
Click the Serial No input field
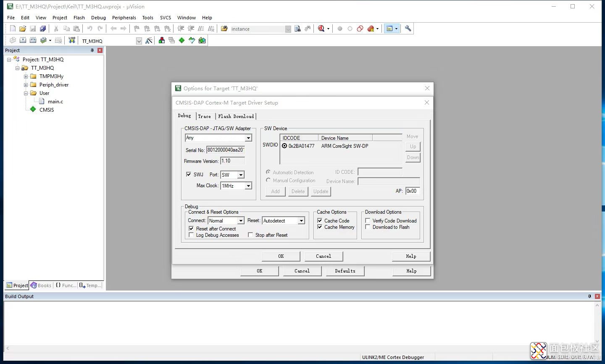tap(226, 150)
